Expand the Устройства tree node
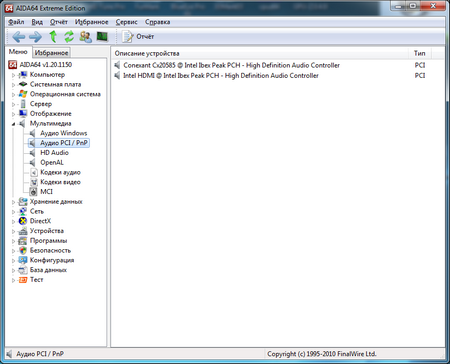450x364 pixels. [13, 231]
